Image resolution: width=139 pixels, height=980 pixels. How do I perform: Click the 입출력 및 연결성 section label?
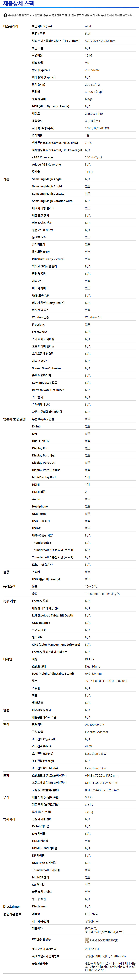[x=14, y=419]
